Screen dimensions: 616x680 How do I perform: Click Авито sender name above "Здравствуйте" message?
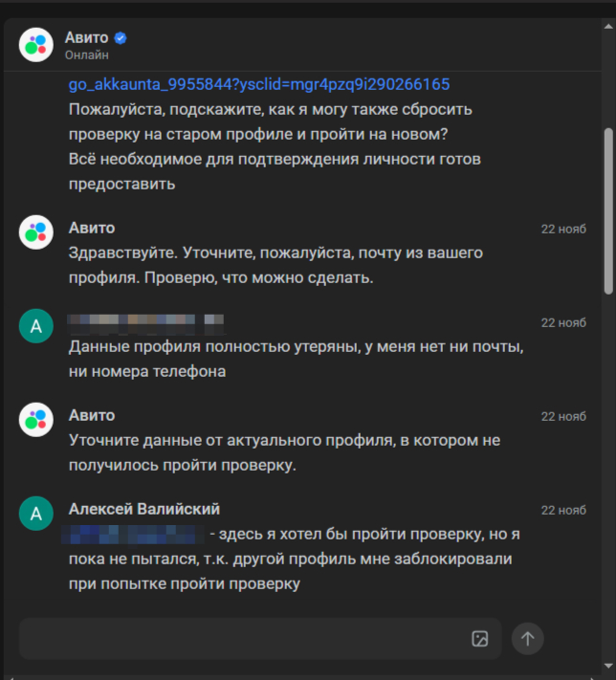92,229
